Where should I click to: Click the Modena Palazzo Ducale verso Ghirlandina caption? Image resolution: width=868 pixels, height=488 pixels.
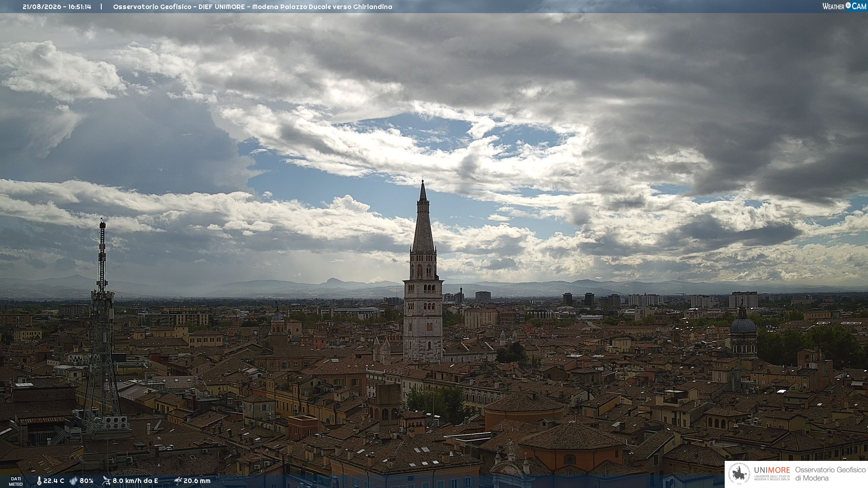click(322, 7)
